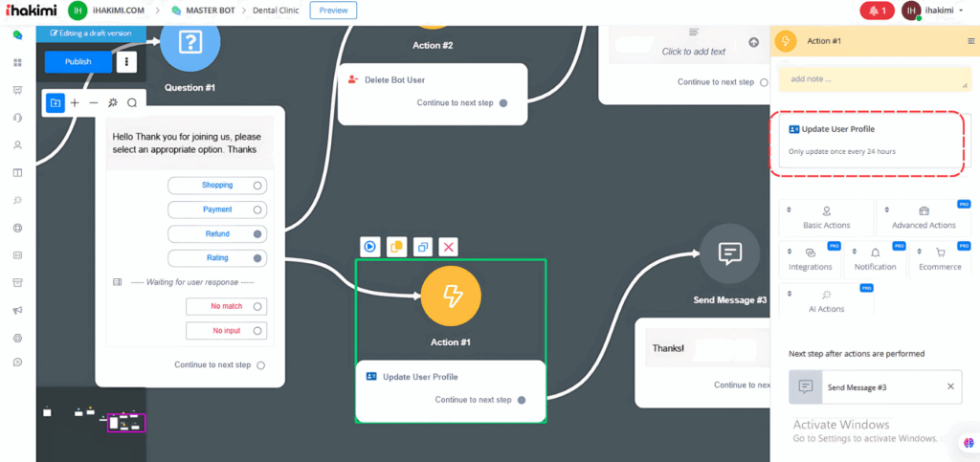The width and height of the screenshot is (980, 462).
Task: Select the Shopping option connector circle
Action: 257,186
